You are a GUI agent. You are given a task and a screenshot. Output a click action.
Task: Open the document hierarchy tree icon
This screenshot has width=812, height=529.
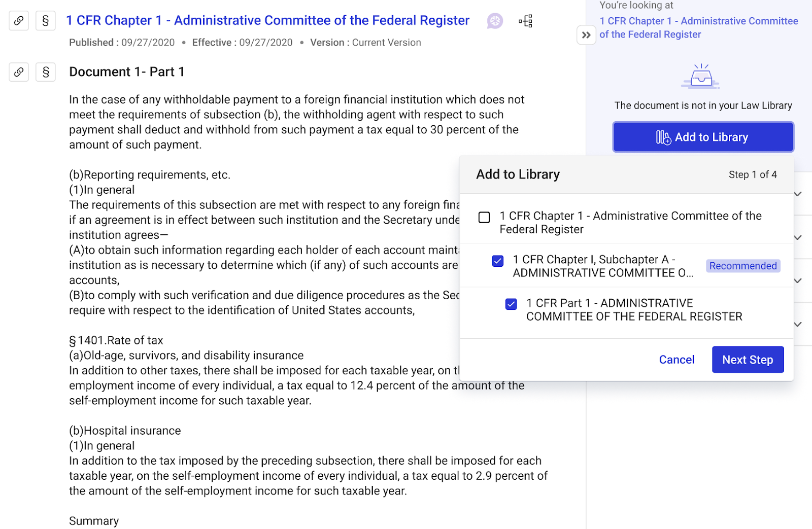pyautogui.click(x=526, y=21)
